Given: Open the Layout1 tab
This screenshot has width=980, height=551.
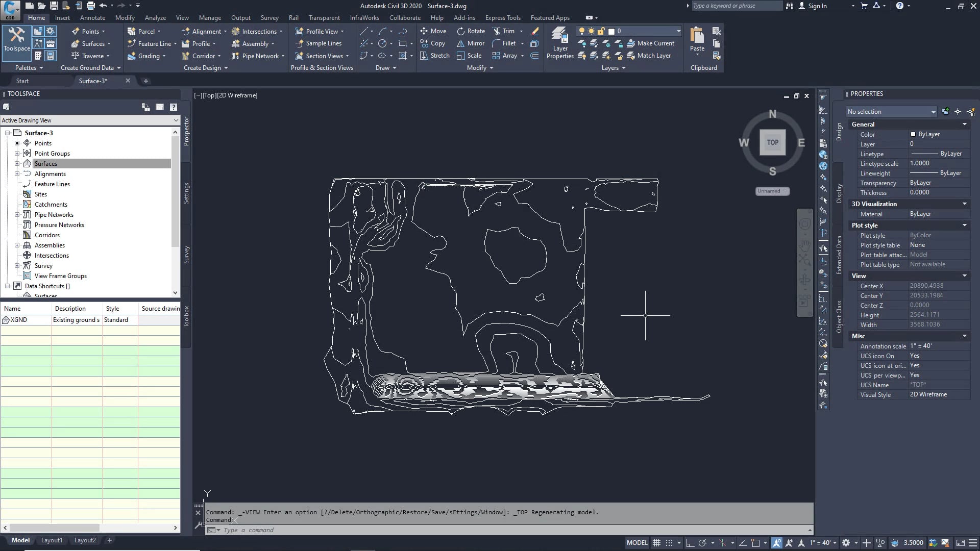Looking at the screenshot, I should (52, 540).
